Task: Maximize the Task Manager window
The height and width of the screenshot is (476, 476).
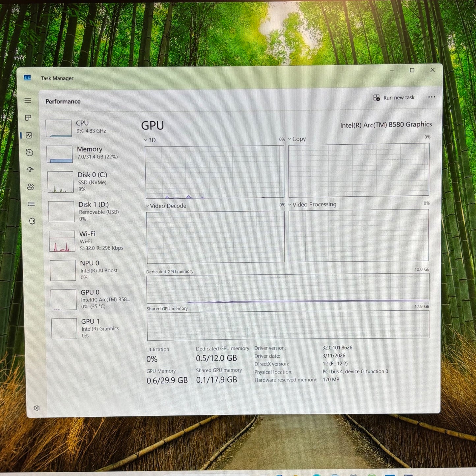Action: click(x=412, y=70)
